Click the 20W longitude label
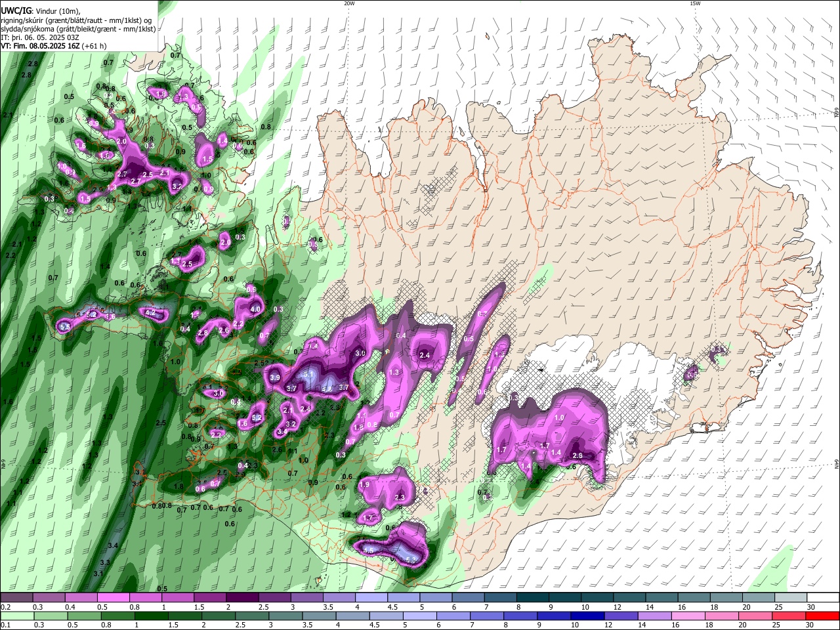Viewport: 840px width, 630px height. (x=349, y=3)
